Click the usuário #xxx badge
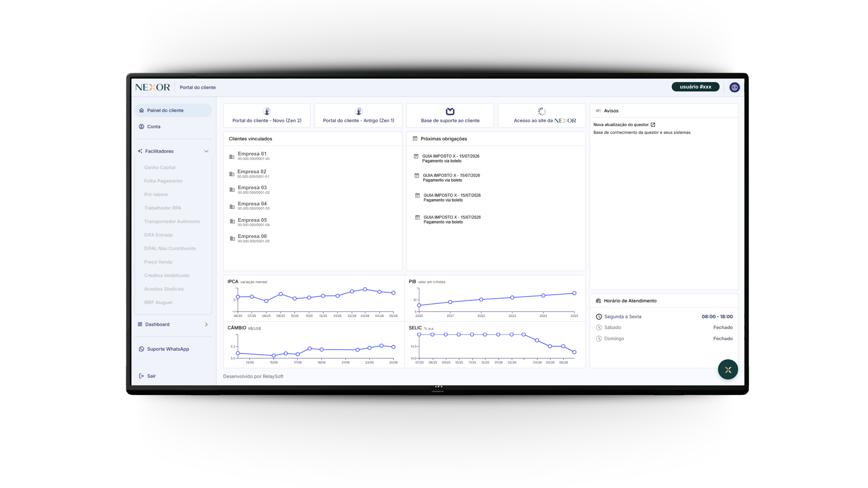The width and height of the screenshot is (868, 488). coord(695,87)
